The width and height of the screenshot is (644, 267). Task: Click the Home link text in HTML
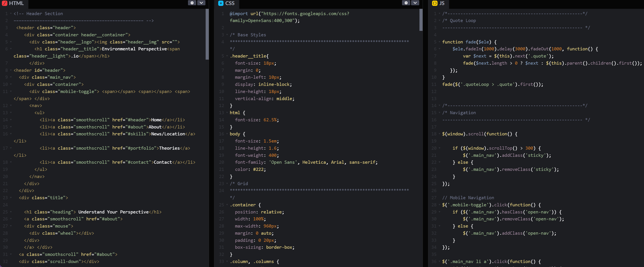tap(156, 120)
